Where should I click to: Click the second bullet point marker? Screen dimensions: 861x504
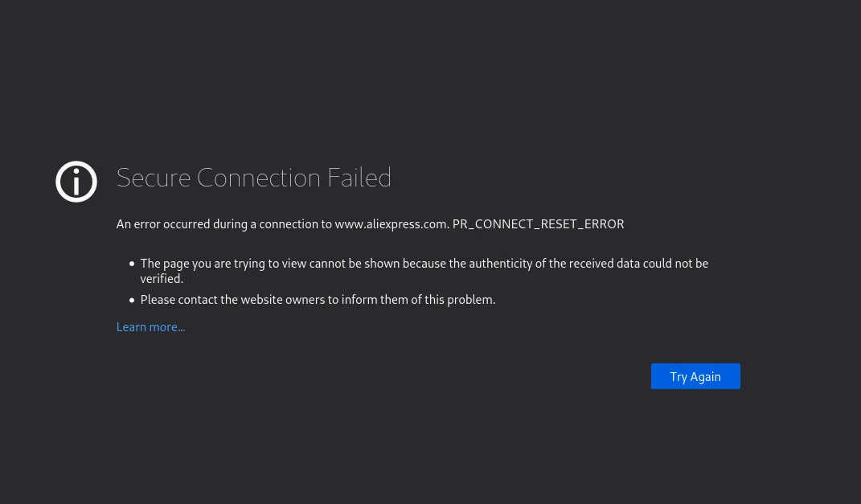(132, 300)
